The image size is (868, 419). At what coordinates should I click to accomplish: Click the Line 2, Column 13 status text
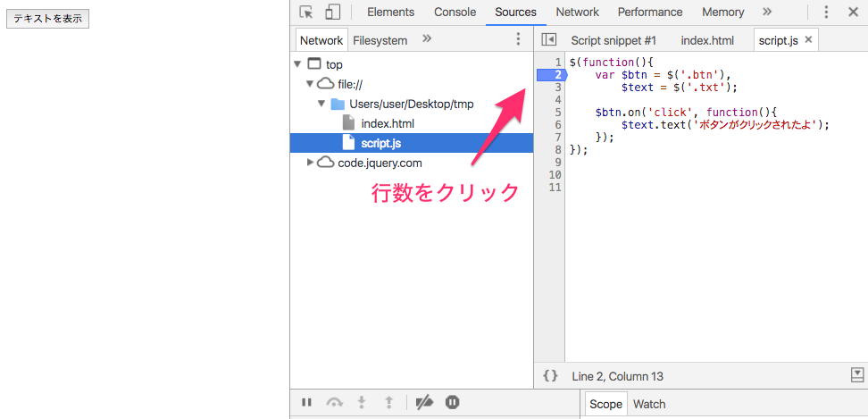coord(618,377)
